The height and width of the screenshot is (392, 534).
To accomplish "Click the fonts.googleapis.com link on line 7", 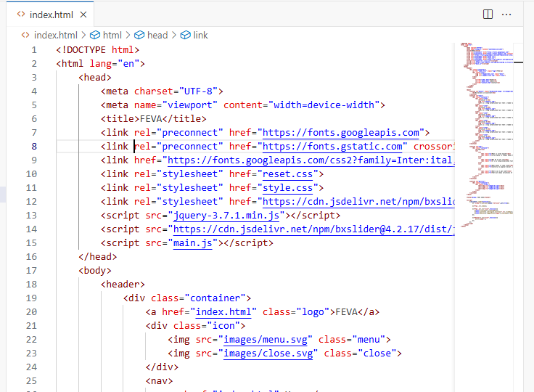I will tap(340, 133).
